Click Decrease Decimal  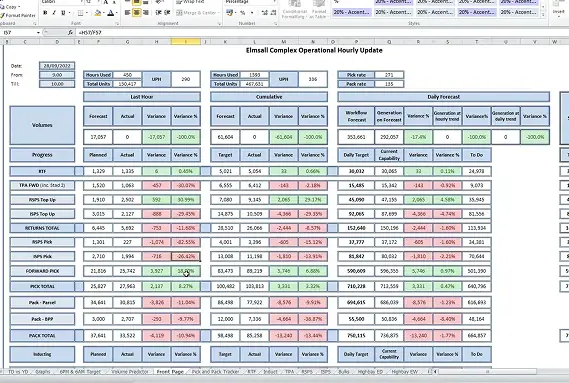point(274,13)
